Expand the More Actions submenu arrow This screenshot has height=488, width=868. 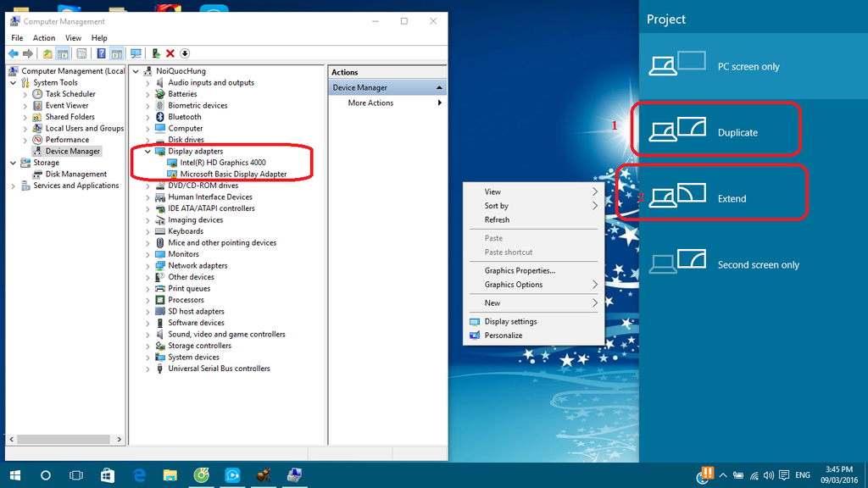click(440, 103)
